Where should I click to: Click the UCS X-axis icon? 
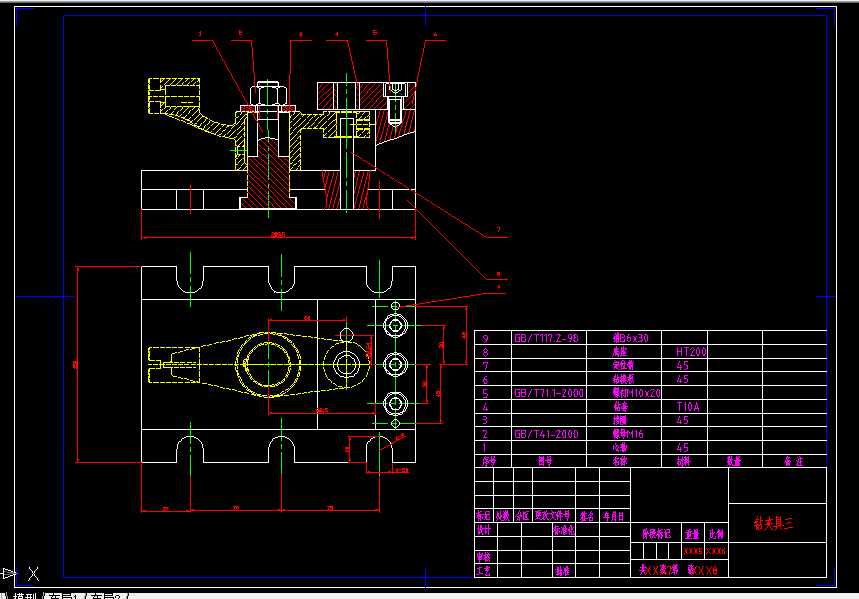pyautogui.click(x=33, y=574)
